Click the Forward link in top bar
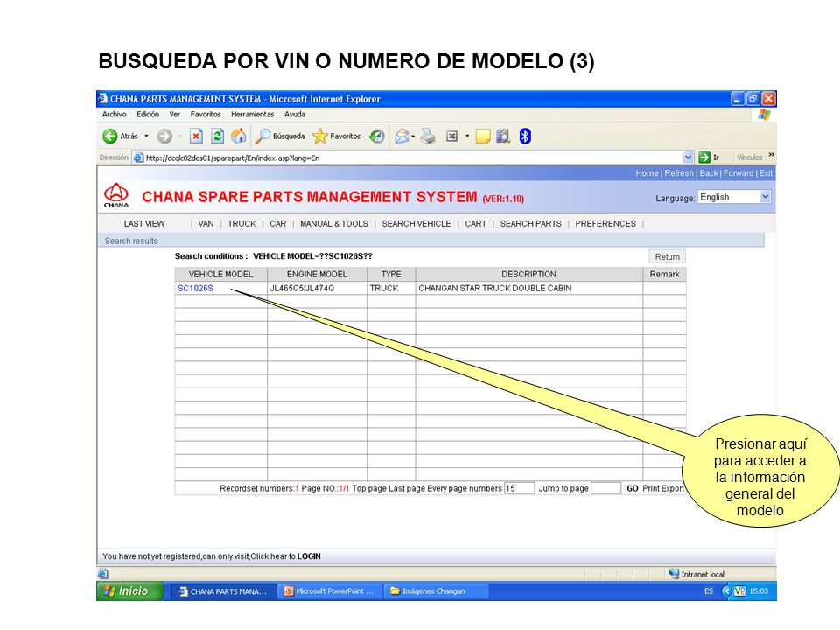Screen dimensions: 840x630 point(738,173)
